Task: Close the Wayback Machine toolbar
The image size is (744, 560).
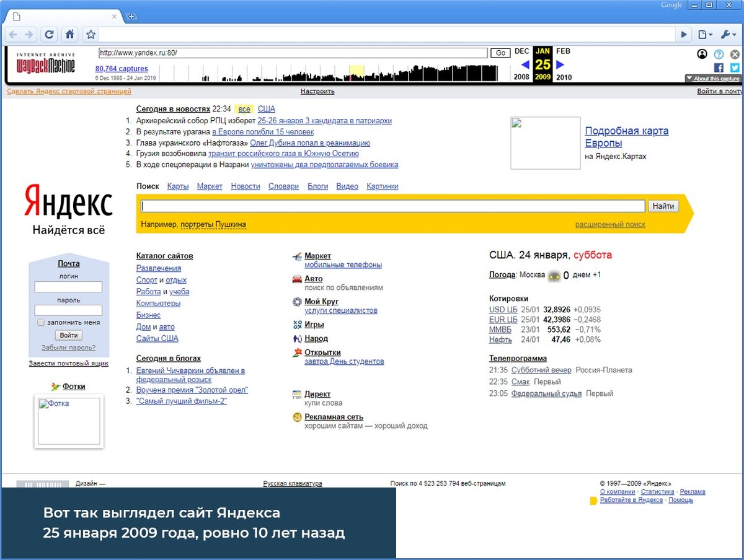Action: (735, 54)
